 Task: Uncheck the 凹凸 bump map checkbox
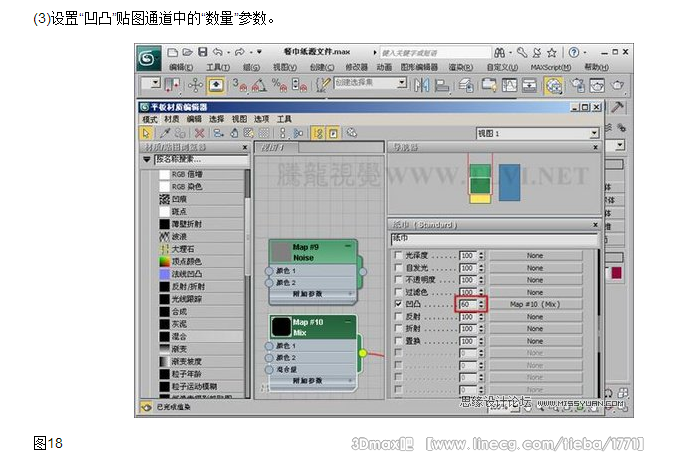click(398, 304)
